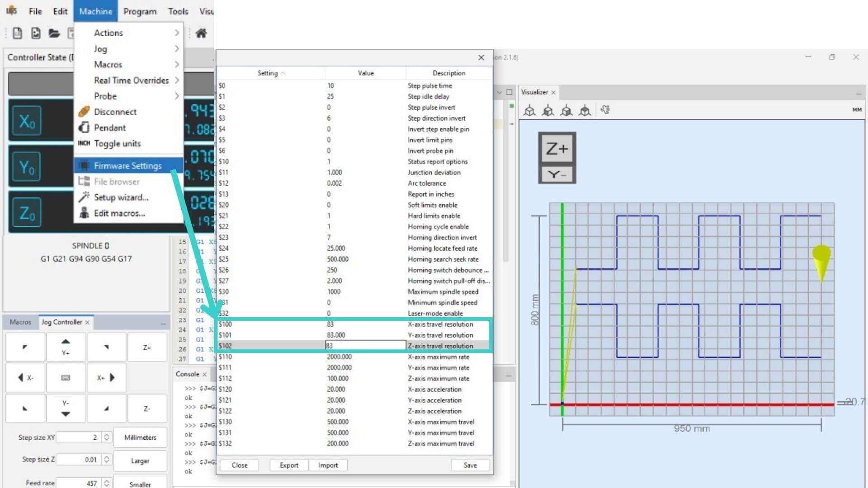Select the X+ jog direction icon
Image resolution: width=868 pixels, height=488 pixels.
(x=105, y=377)
